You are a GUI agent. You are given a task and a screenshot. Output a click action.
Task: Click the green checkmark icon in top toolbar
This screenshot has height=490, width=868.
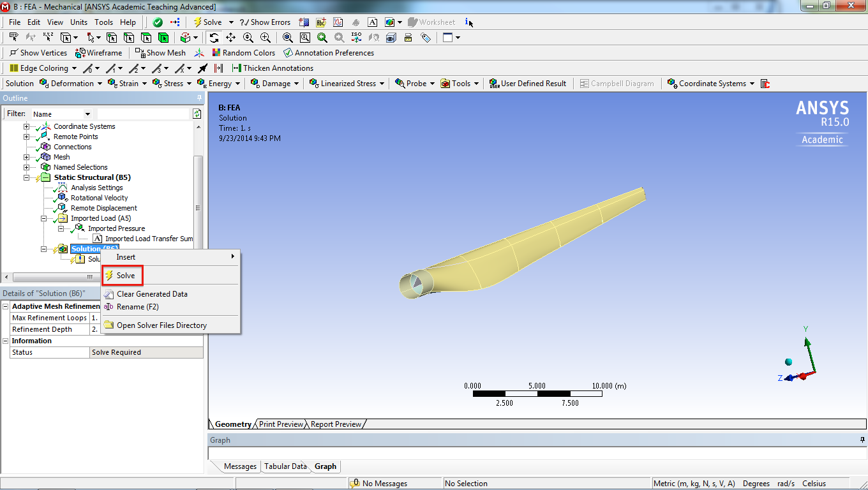point(158,22)
